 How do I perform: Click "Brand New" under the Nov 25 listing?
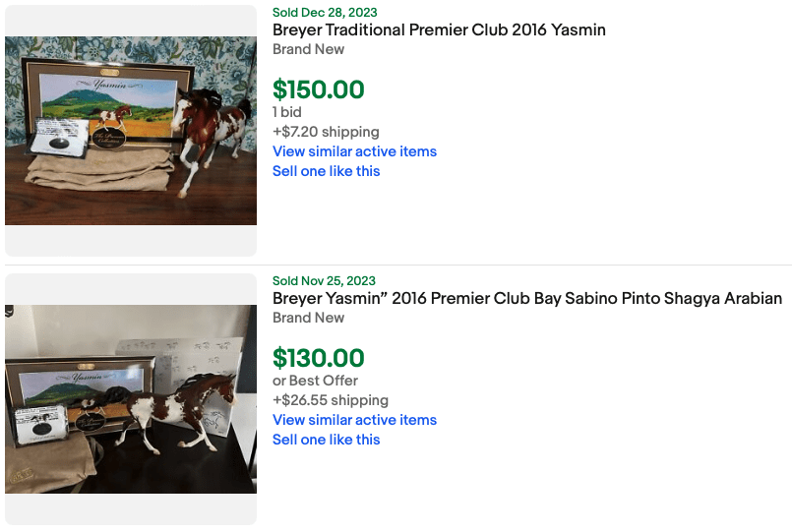click(308, 318)
